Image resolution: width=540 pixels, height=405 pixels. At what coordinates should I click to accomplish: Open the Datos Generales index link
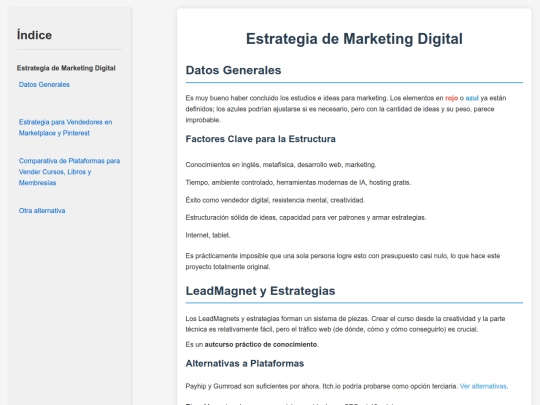[x=44, y=84]
